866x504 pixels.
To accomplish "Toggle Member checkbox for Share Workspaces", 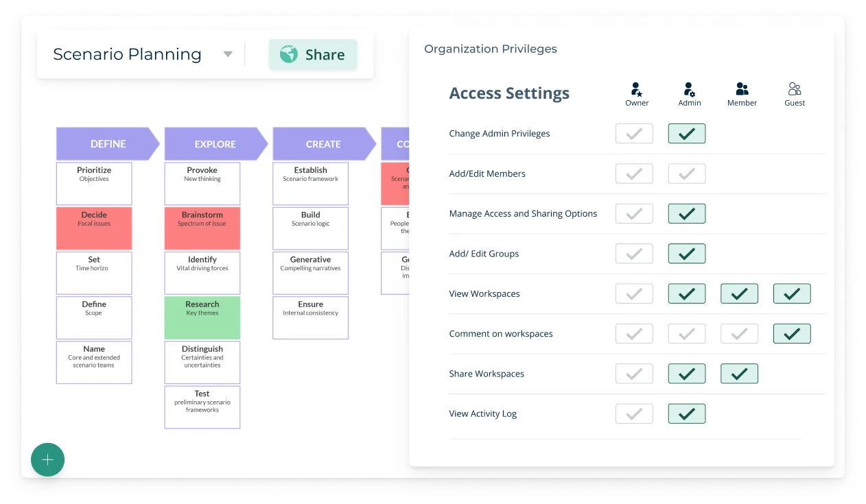I will (739, 374).
